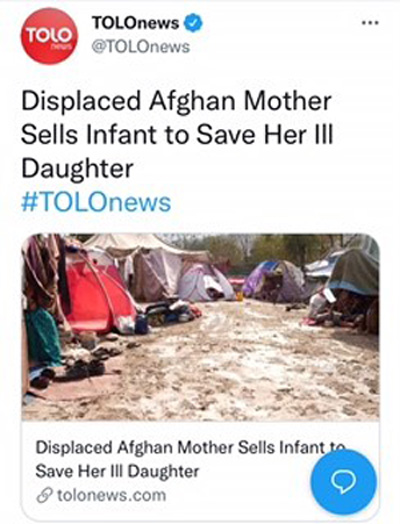
Task: Click the word 'Daughter' in the tweet body
Action: tap(77, 169)
